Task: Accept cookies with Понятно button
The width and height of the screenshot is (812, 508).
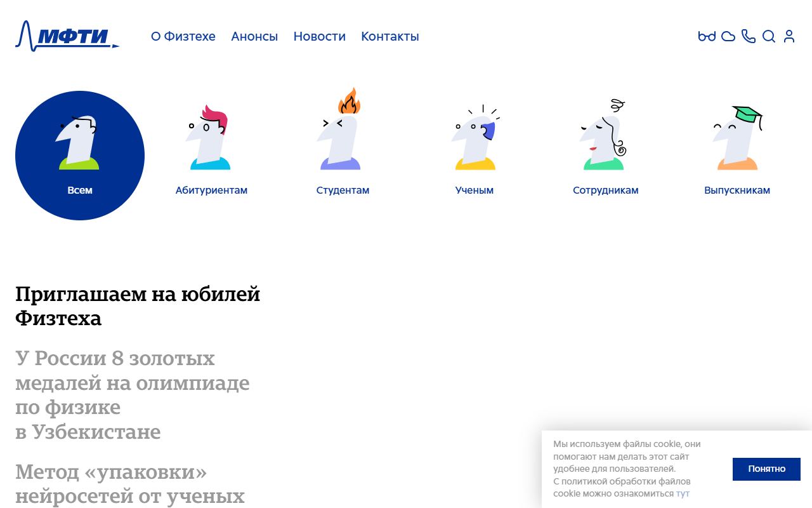Action: point(766,469)
